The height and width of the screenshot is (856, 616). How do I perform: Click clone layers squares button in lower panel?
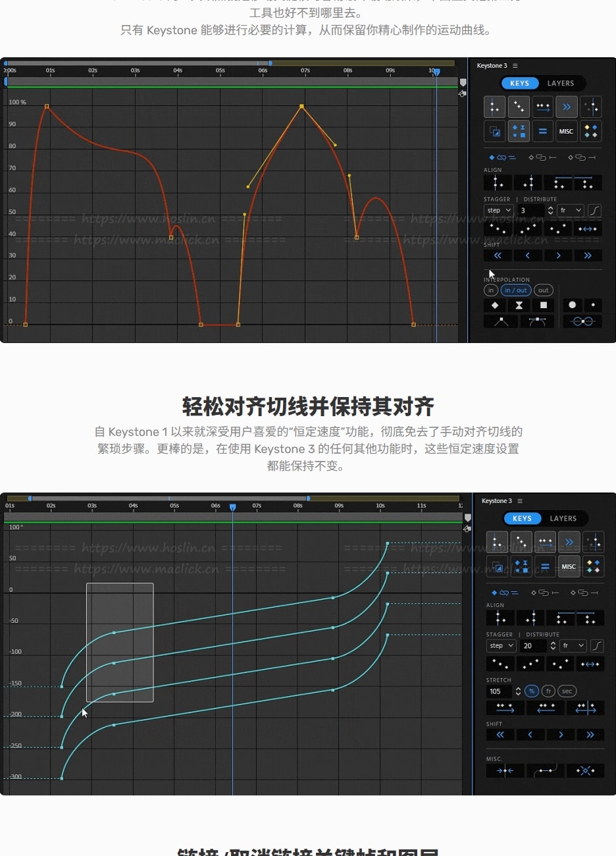tap(497, 566)
